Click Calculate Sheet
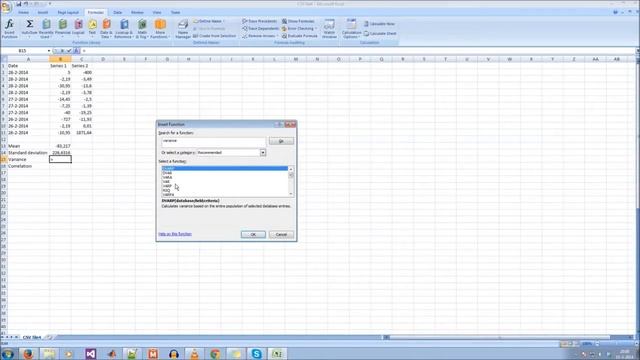The height and width of the screenshot is (360, 640). click(380, 33)
